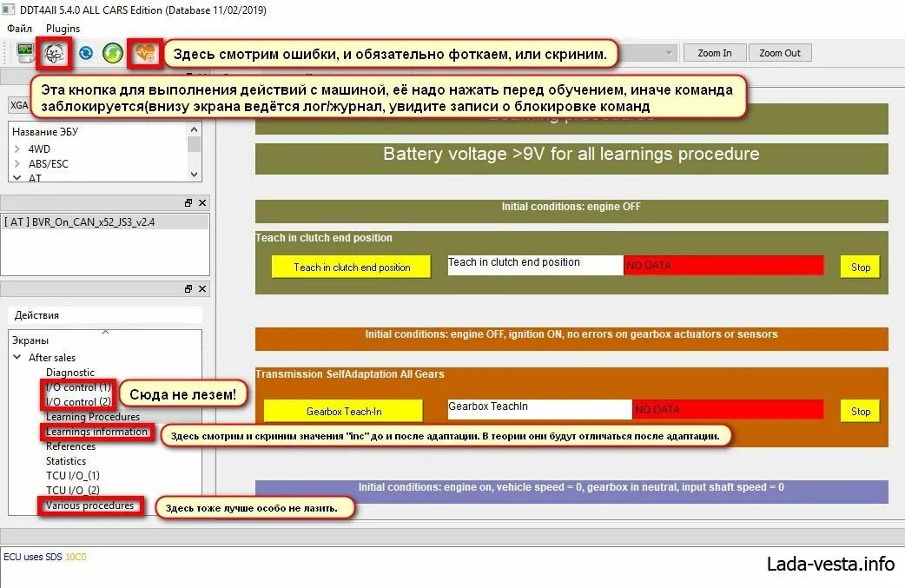Click white Teach in clutch end position field
905x588 pixels.
pyautogui.click(x=536, y=266)
